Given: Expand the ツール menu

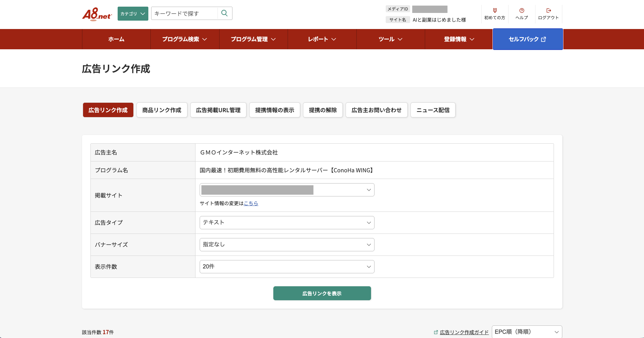Looking at the screenshot, I should [391, 39].
